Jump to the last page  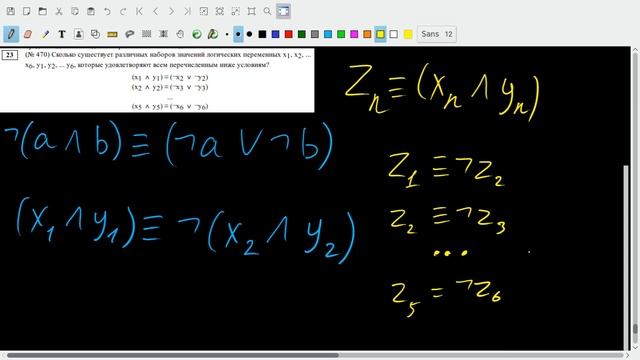click(187, 11)
